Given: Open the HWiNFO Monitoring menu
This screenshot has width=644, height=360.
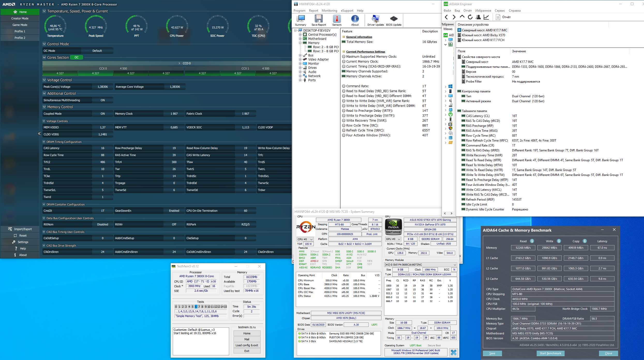Looking at the screenshot, I should (x=329, y=11).
